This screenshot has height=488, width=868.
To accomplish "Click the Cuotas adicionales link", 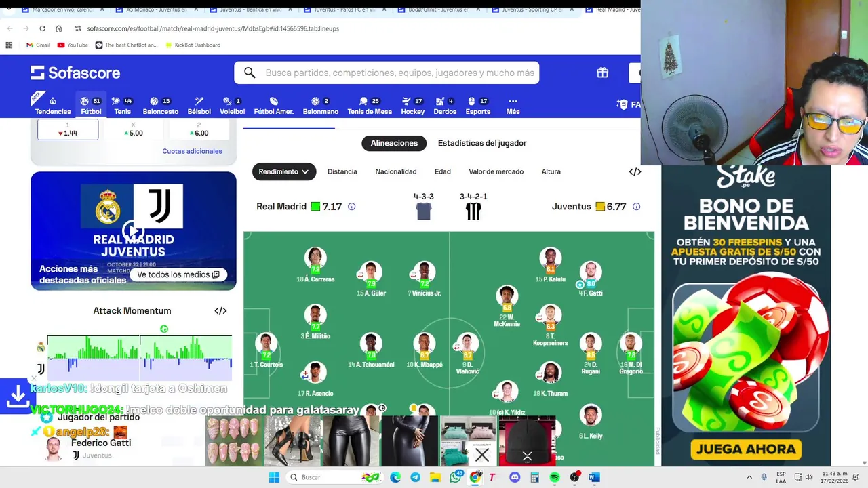I will click(192, 151).
